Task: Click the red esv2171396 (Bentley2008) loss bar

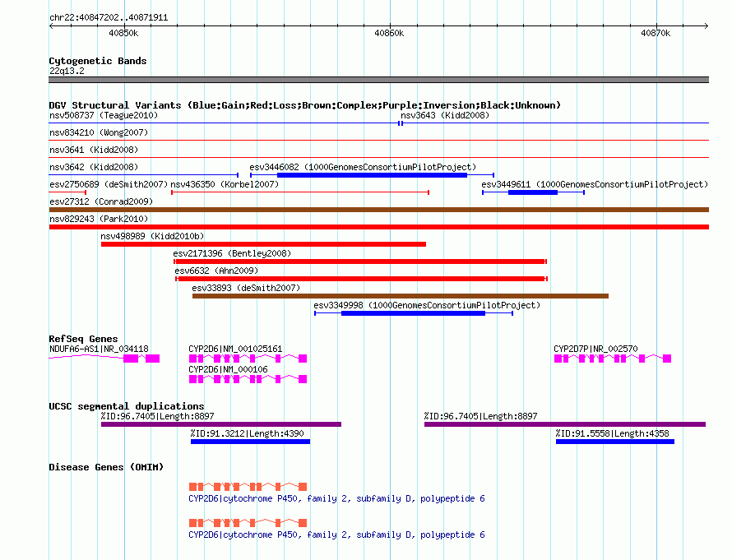Action: click(360, 261)
